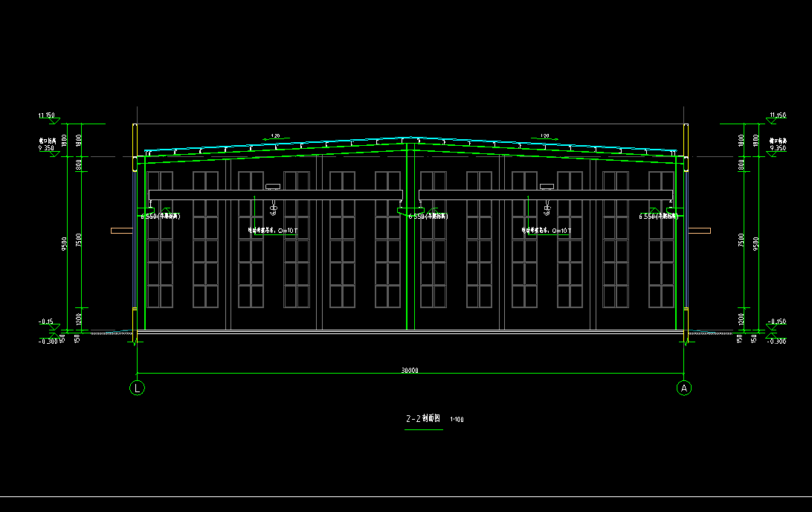The height and width of the screenshot is (512, 812).
Task: Click the right crane Q=10T annotation
Action: (547, 231)
